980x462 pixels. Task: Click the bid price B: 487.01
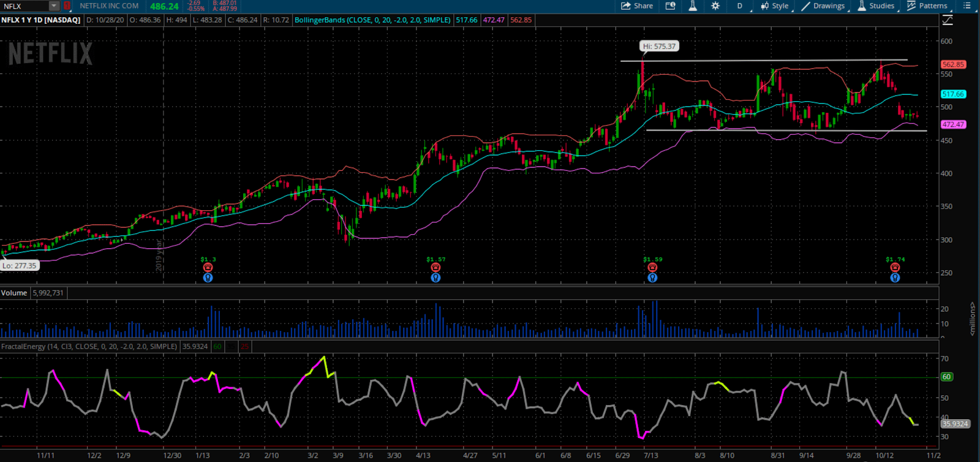pos(225,3)
